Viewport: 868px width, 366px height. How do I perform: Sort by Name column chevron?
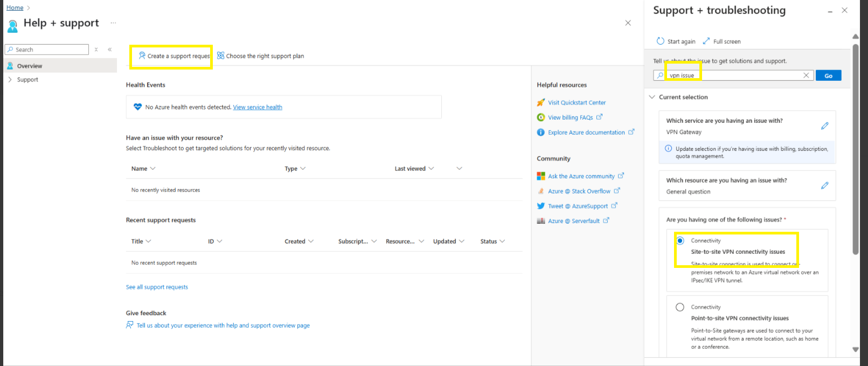tap(153, 169)
